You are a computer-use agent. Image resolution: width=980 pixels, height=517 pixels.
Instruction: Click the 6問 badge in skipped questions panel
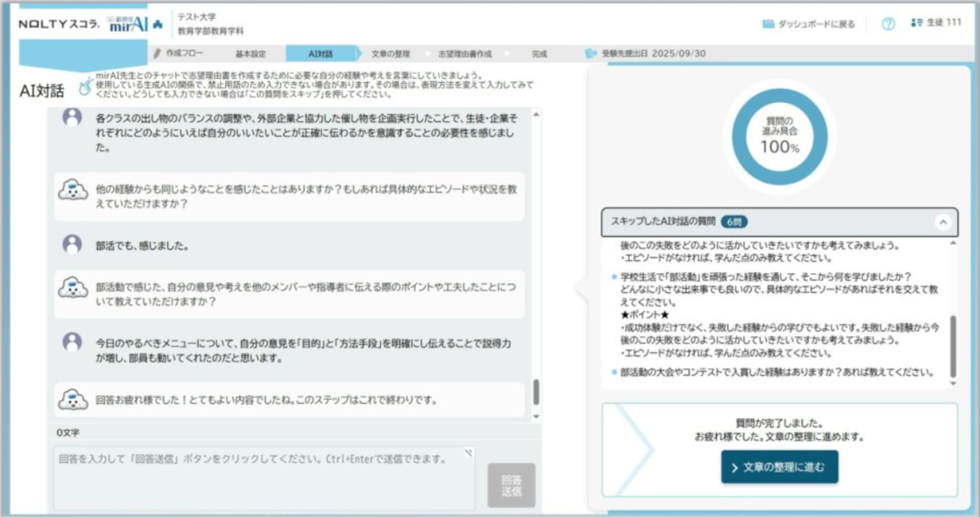click(x=734, y=221)
